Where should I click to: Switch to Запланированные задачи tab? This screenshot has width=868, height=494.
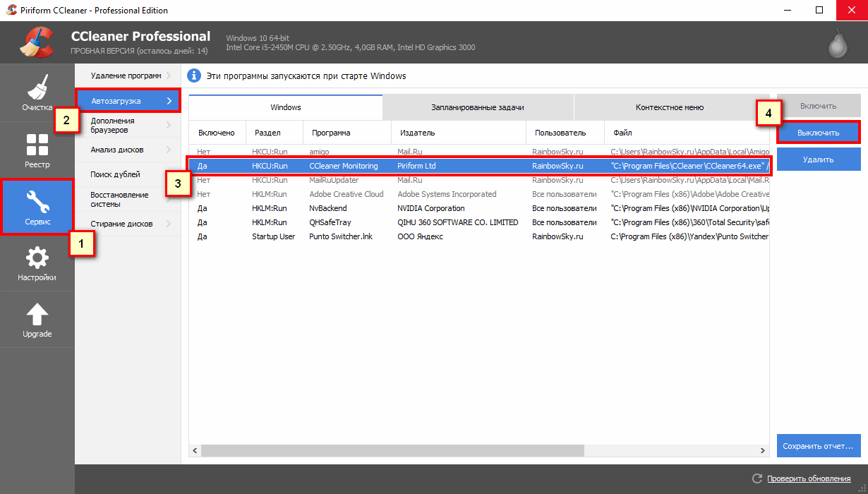tap(478, 107)
